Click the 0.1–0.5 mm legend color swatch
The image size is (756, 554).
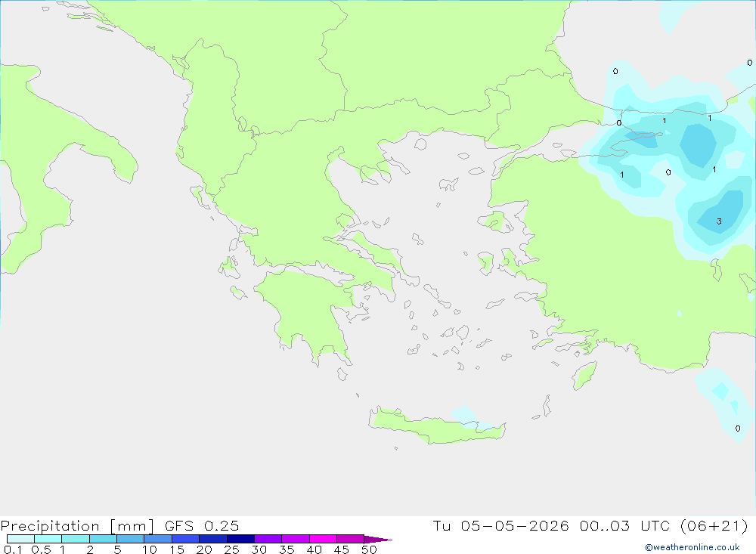(20, 539)
